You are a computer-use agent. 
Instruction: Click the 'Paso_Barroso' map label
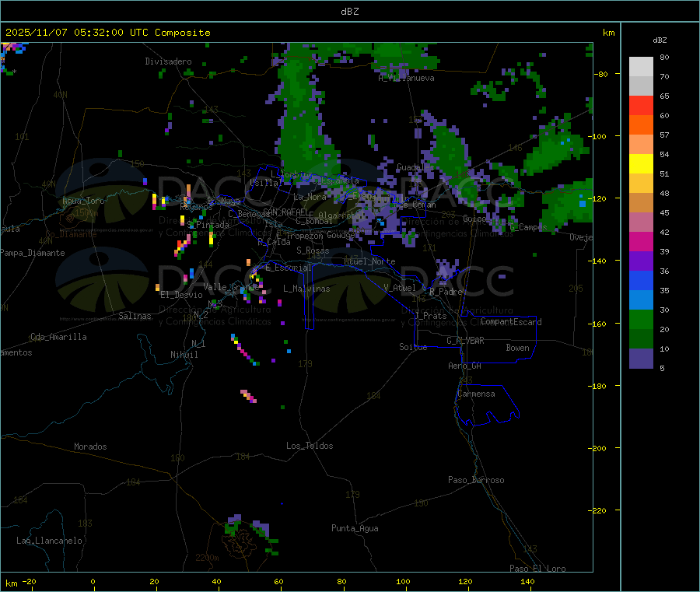tap(476, 481)
